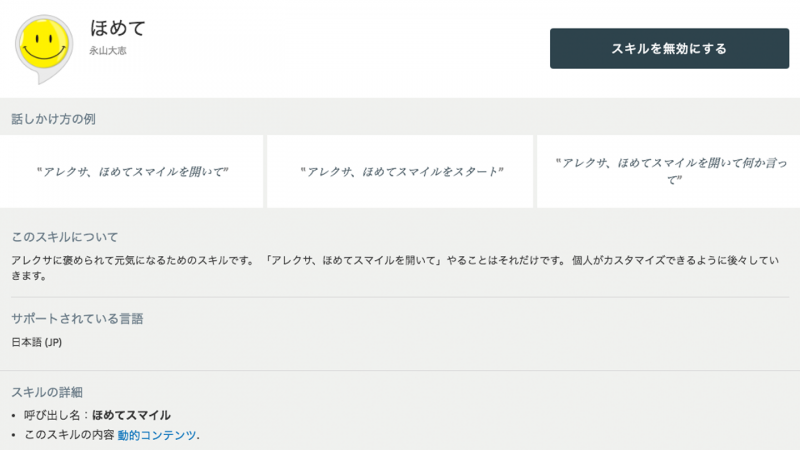Click the このスキルの内容 label
Screen dimensions: 800x450
coord(69,435)
